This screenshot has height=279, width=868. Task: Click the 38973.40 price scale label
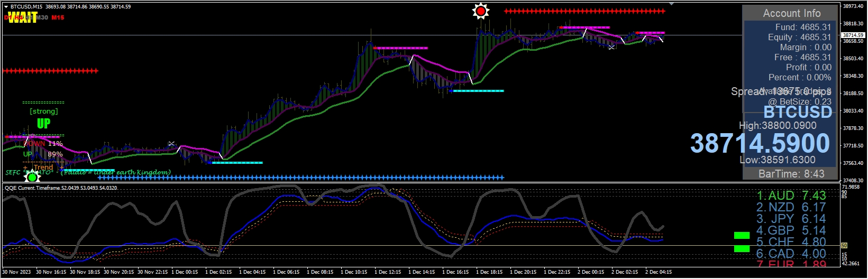(x=853, y=6)
